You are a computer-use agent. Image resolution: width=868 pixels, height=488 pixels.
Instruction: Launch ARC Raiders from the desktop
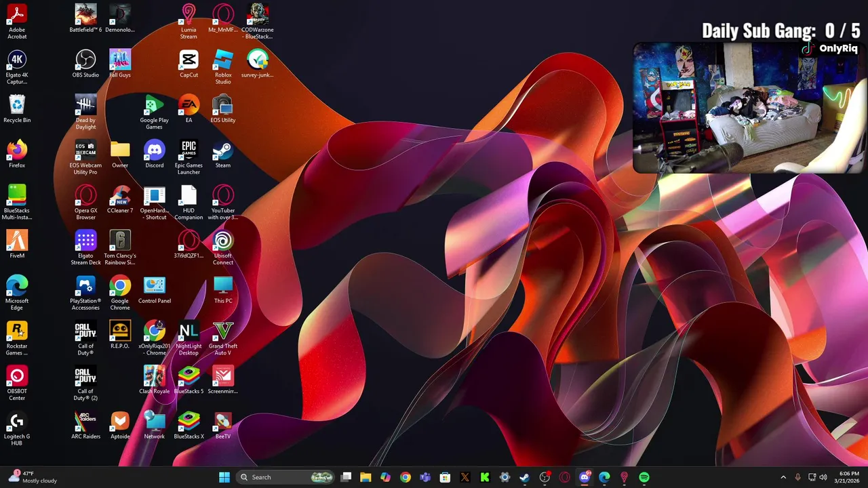pos(85,426)
